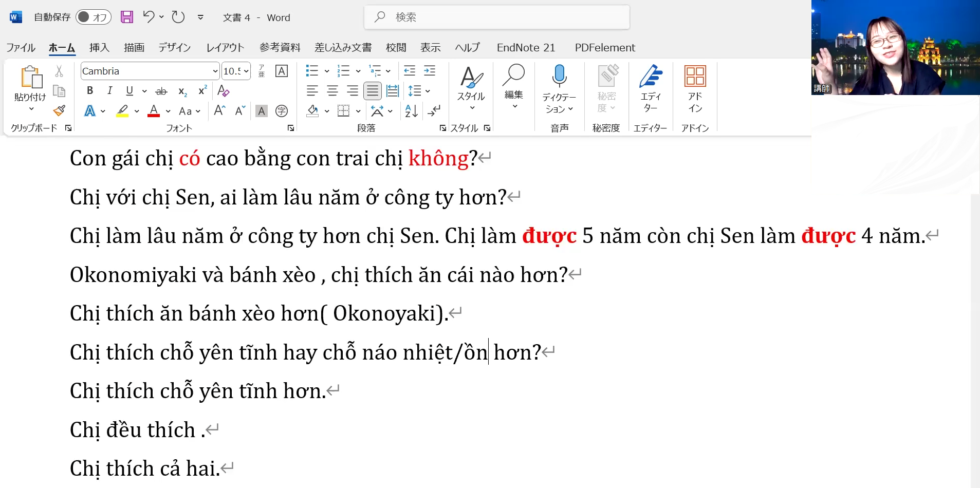The width and height of the screenshot is (980, 488).
Task: Switch to the EndNote 21 tab
Action: click(526, 48)
